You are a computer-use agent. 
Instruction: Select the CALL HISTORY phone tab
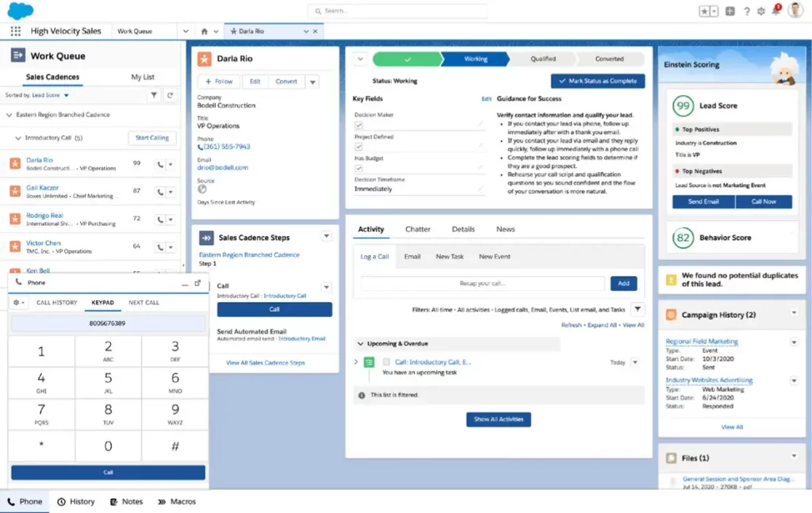pos(57,302)
